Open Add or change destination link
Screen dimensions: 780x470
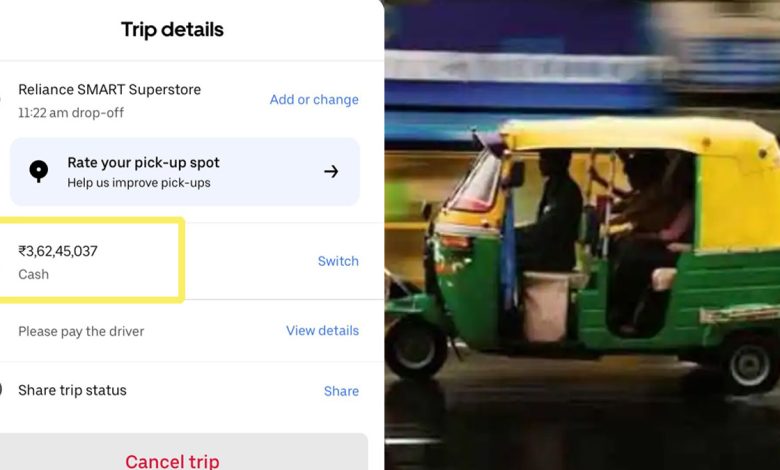pyautogui.click(x=314, y=99)
